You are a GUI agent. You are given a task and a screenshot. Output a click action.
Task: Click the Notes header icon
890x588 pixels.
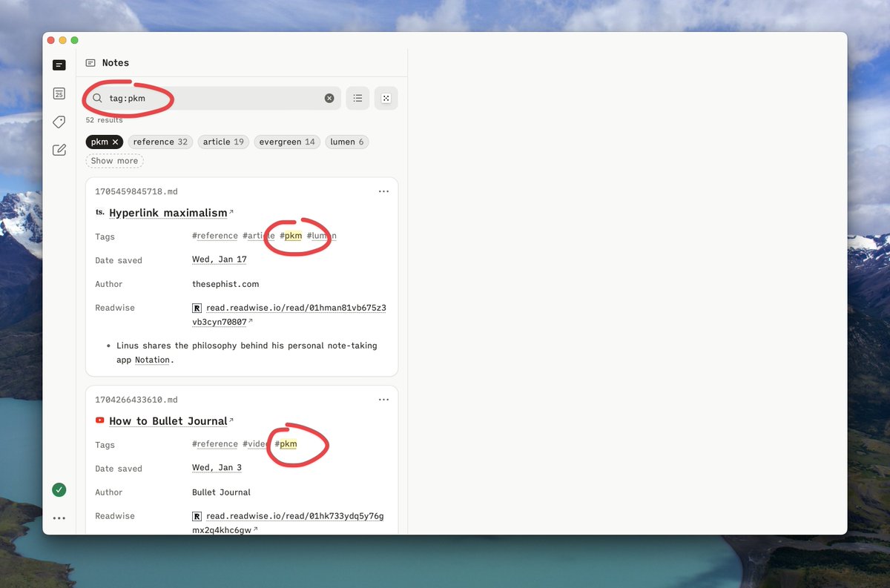coord(90,63)
